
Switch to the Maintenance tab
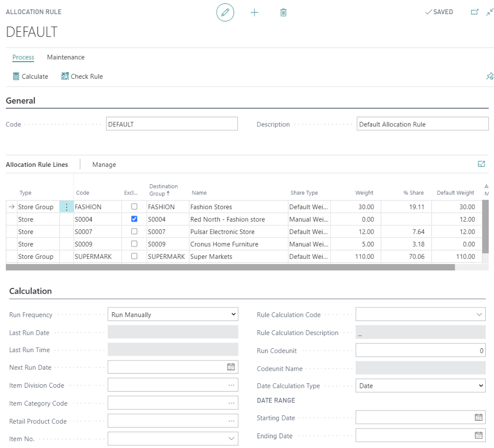coord(66,57)
